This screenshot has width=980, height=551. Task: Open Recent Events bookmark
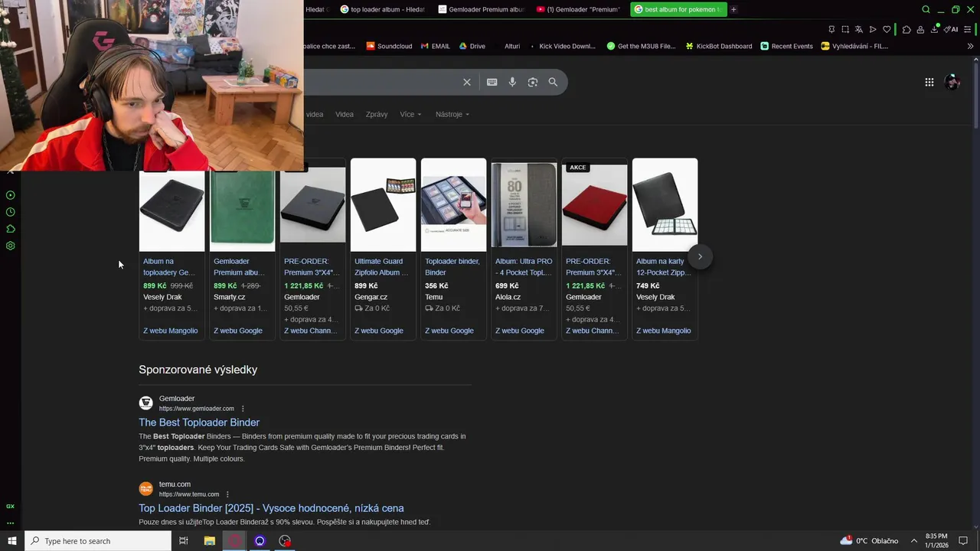786,46
